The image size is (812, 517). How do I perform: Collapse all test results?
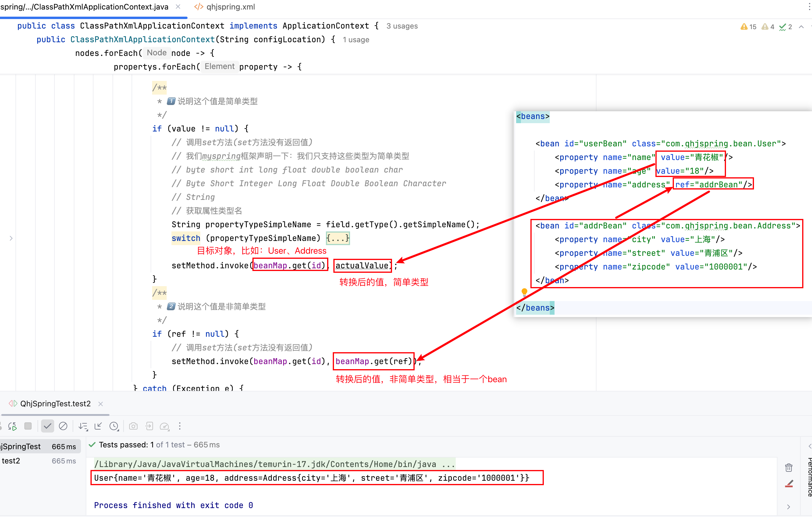tap(99, 426)
